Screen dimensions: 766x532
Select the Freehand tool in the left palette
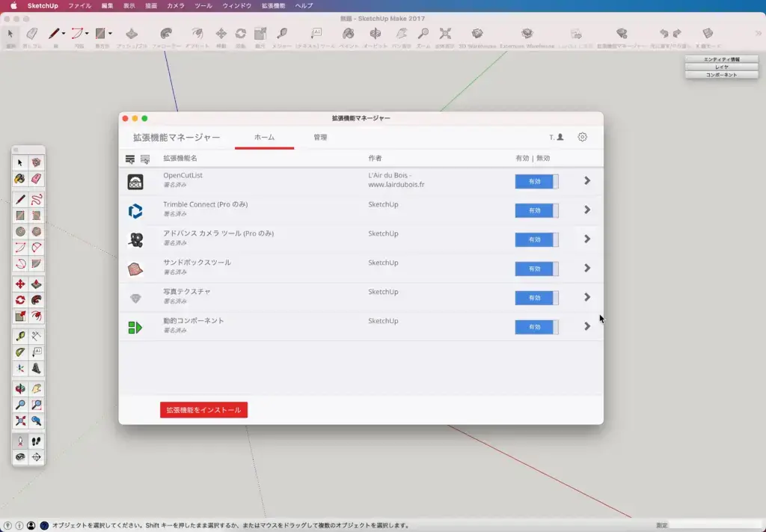[36, 199]
